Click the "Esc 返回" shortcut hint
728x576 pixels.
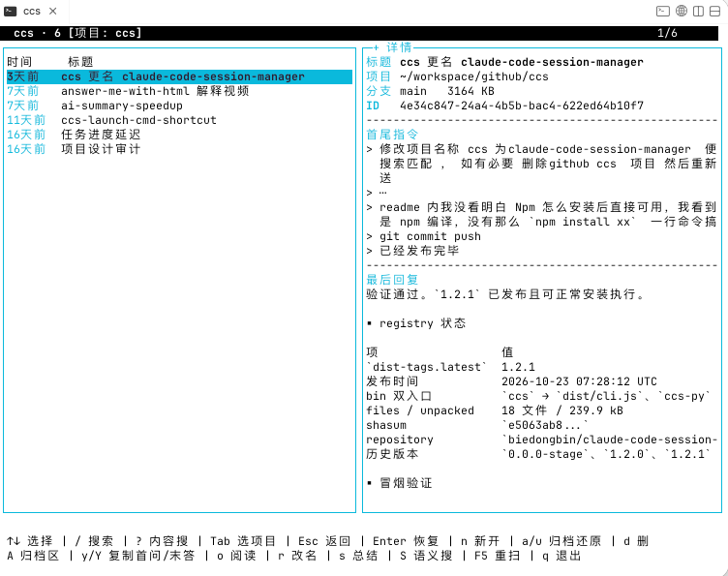[324, 541]
